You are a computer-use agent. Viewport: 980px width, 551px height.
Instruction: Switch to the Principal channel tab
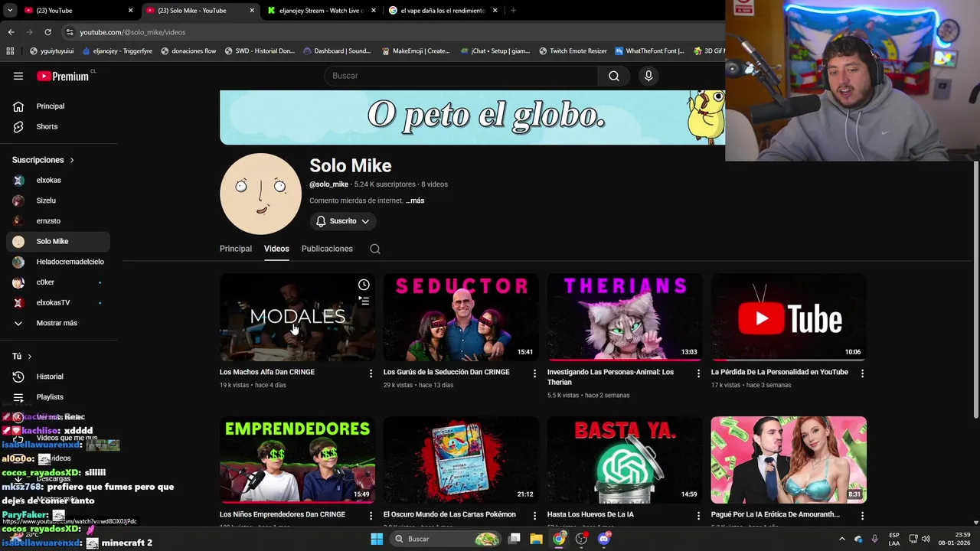236,249
